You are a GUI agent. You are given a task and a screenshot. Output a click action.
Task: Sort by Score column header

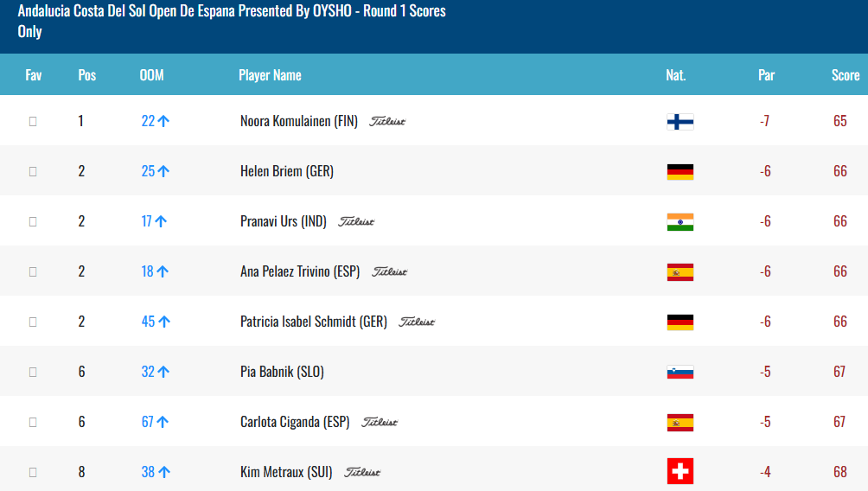[x=845, y=75]
